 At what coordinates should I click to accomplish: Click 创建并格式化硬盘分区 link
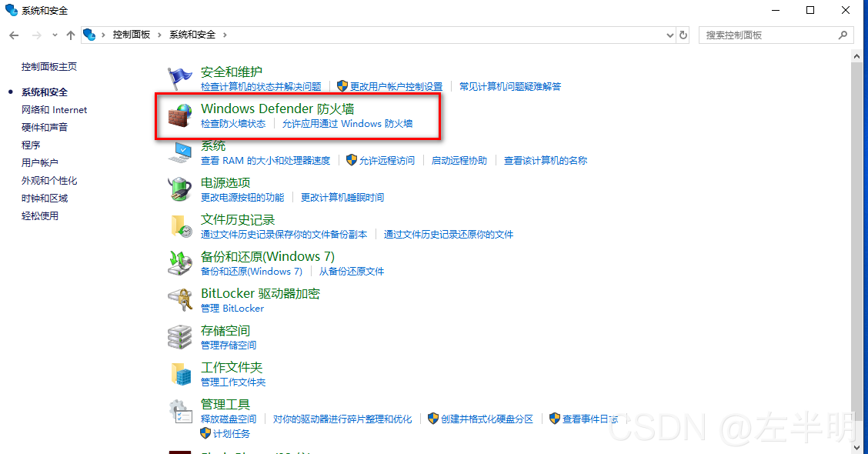coord(486,419)
